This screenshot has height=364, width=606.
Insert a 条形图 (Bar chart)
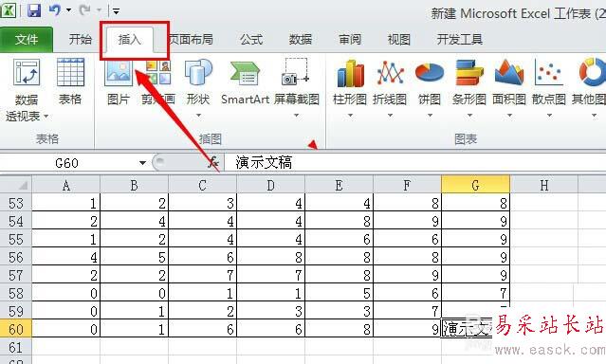tap(469, 82)
